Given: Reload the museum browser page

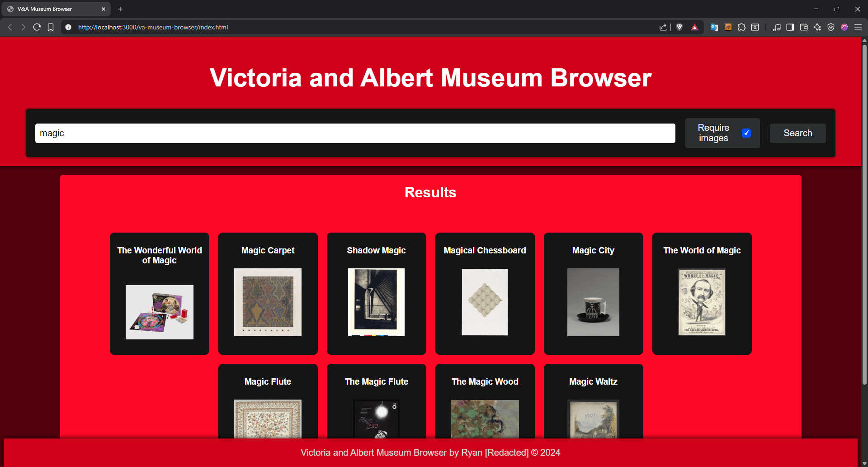Looking at the screenshot, I should (37, 27).
